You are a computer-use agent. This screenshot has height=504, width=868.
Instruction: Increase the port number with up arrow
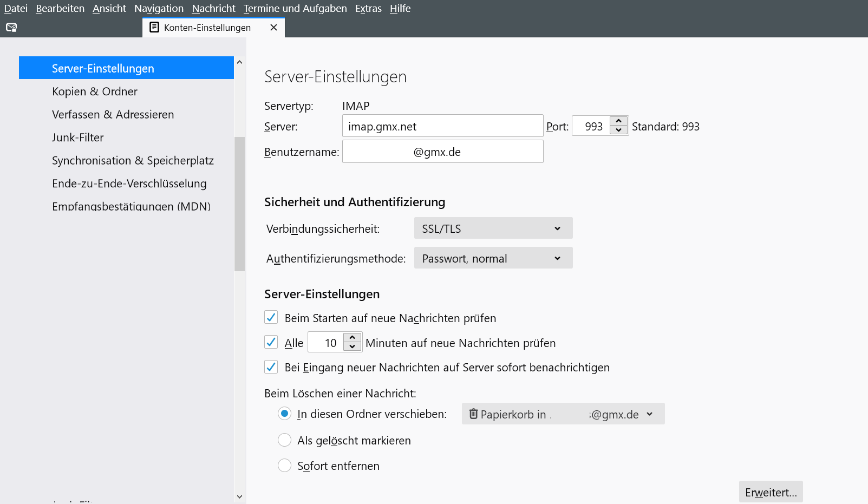click(x=618, y=121)
